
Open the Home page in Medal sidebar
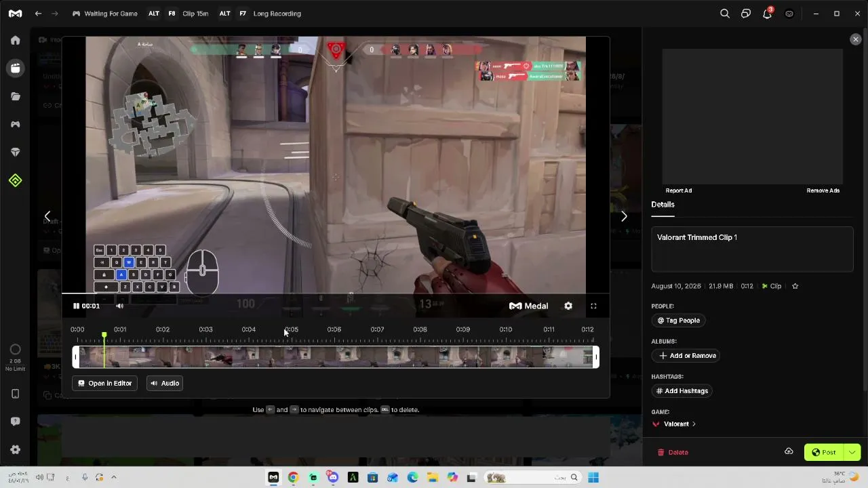pos(15,40)
